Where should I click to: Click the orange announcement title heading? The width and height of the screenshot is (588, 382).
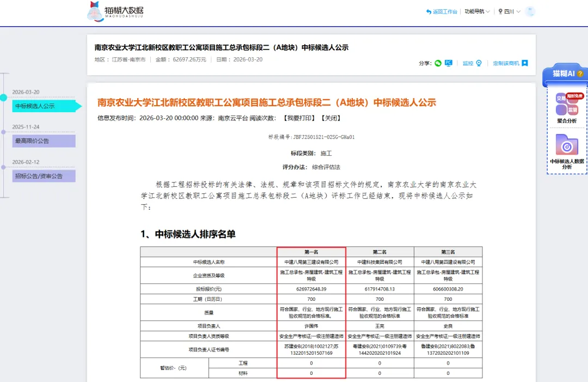point(267,102)
